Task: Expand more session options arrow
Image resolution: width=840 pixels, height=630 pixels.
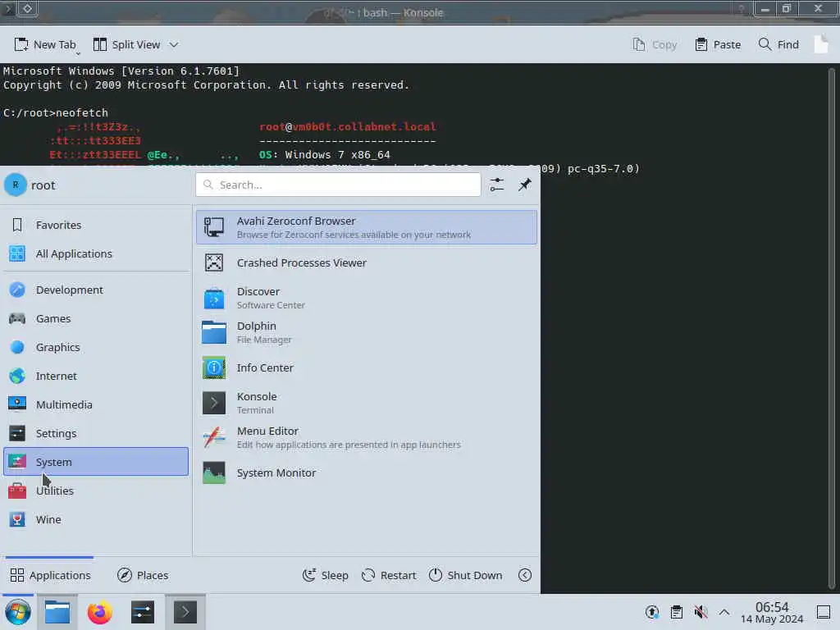Action: pos(525,575)
